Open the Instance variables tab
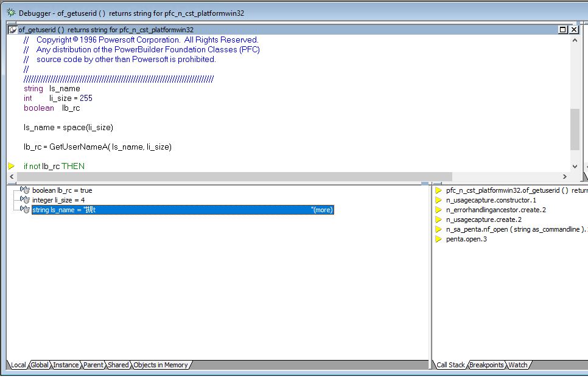Image resolution: width=588 pixels, height=377 pixels. click(x=66, y=365)
